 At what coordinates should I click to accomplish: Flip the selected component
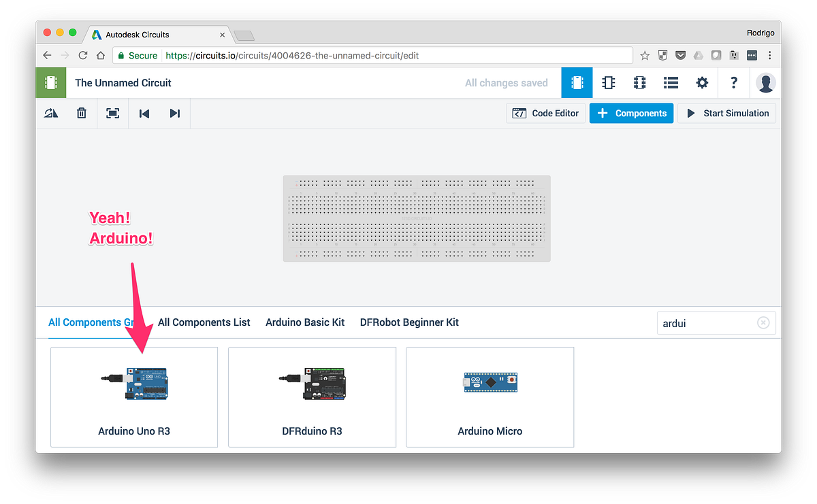[51, 113]
